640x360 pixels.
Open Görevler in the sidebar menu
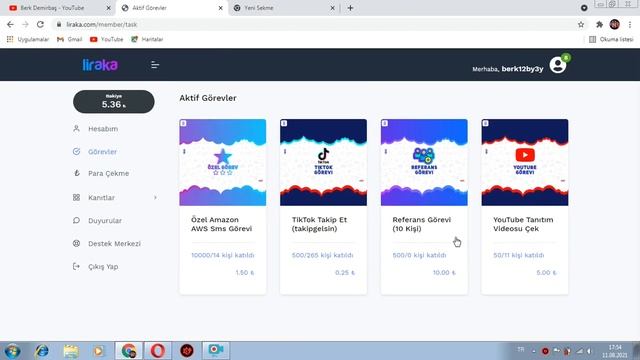tap(102, 151)
